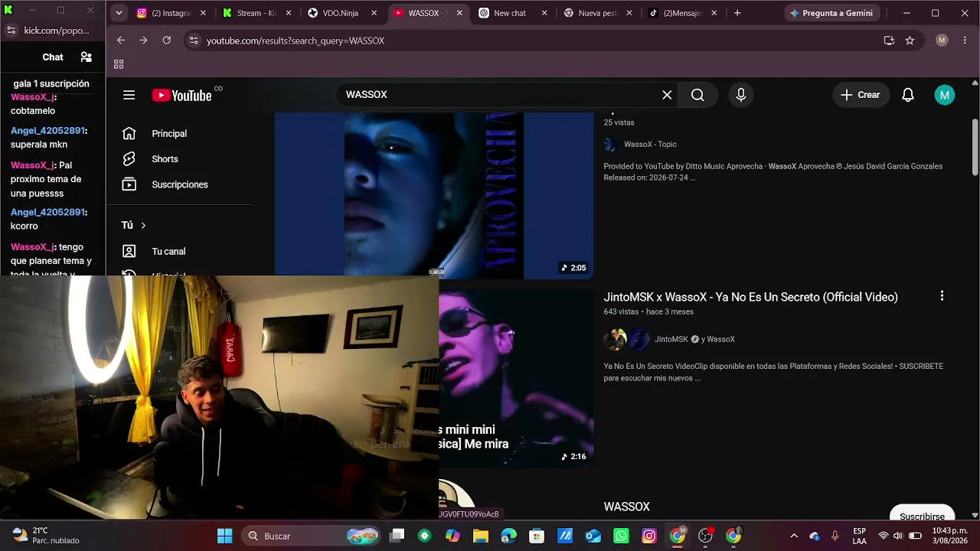The width and height of the screenshot is (980, 551).
Task: Open Microsoft Store from the taskbar
Action: 537,536
